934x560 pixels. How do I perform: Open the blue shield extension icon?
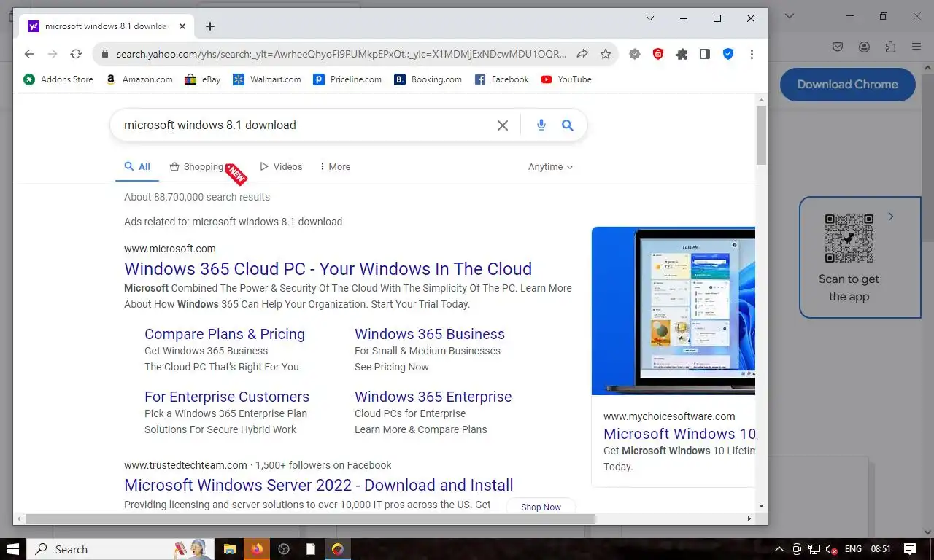point(728,54)
